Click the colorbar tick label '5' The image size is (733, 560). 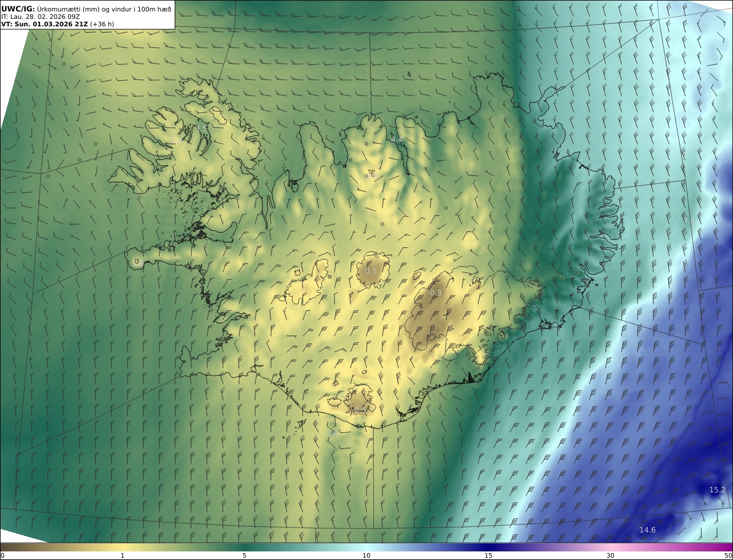[245, 555]
